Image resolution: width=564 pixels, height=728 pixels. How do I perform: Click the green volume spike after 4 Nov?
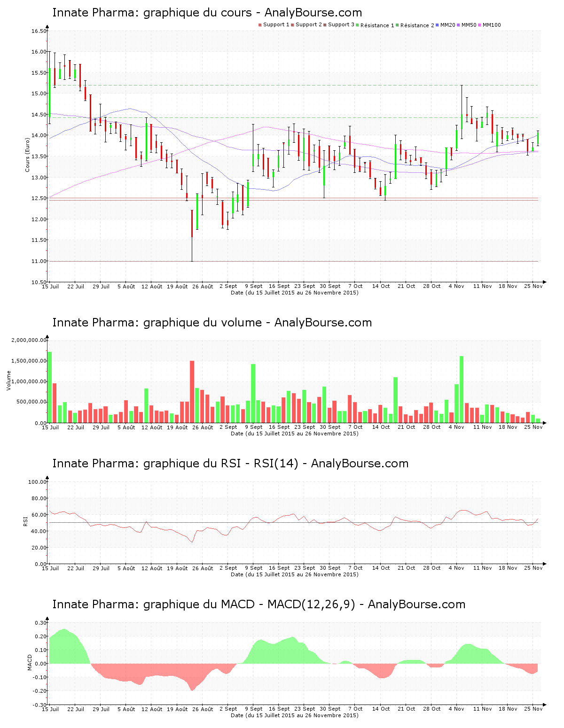tap(462, 389)
